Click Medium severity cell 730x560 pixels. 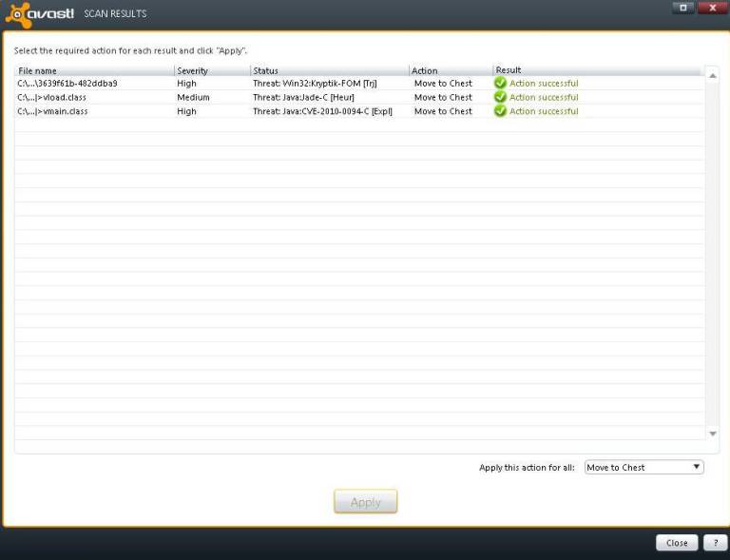pos(193,97)
